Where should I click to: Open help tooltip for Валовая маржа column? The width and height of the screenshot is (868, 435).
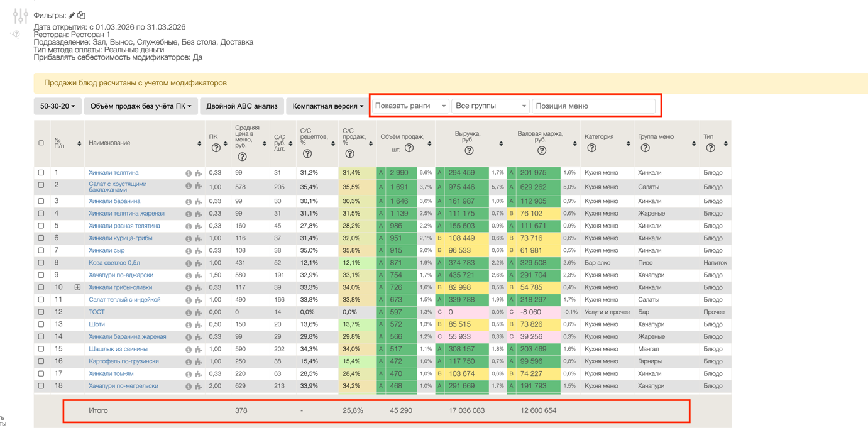(541, 151)
